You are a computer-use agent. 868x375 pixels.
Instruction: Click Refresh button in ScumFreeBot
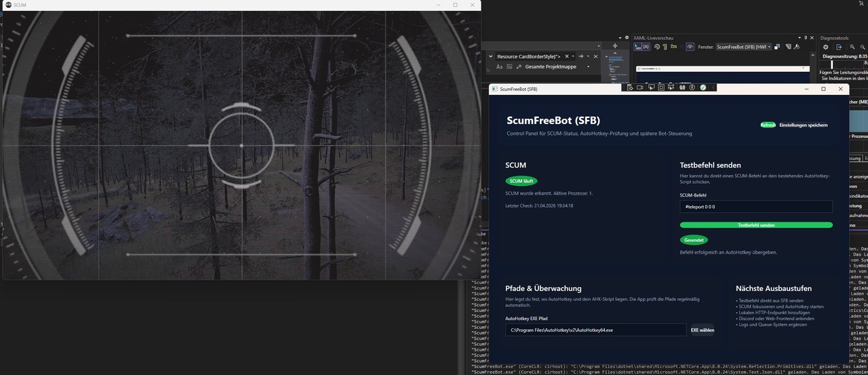768,125
